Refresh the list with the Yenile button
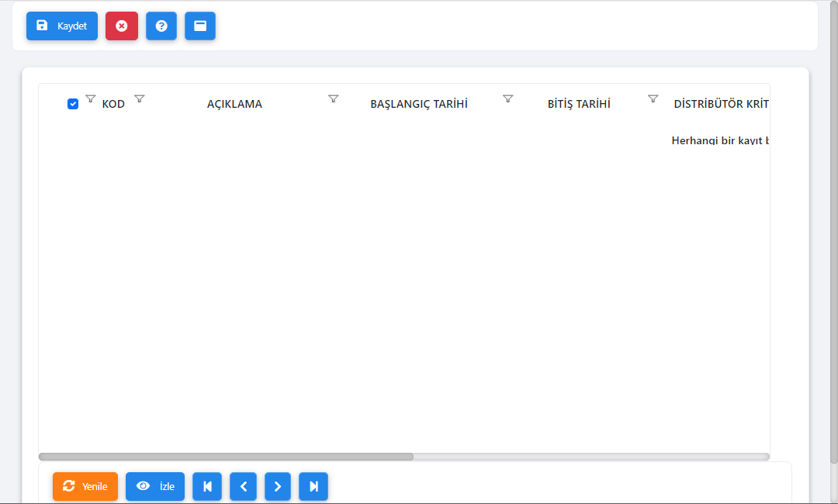 tap(85, 486)
